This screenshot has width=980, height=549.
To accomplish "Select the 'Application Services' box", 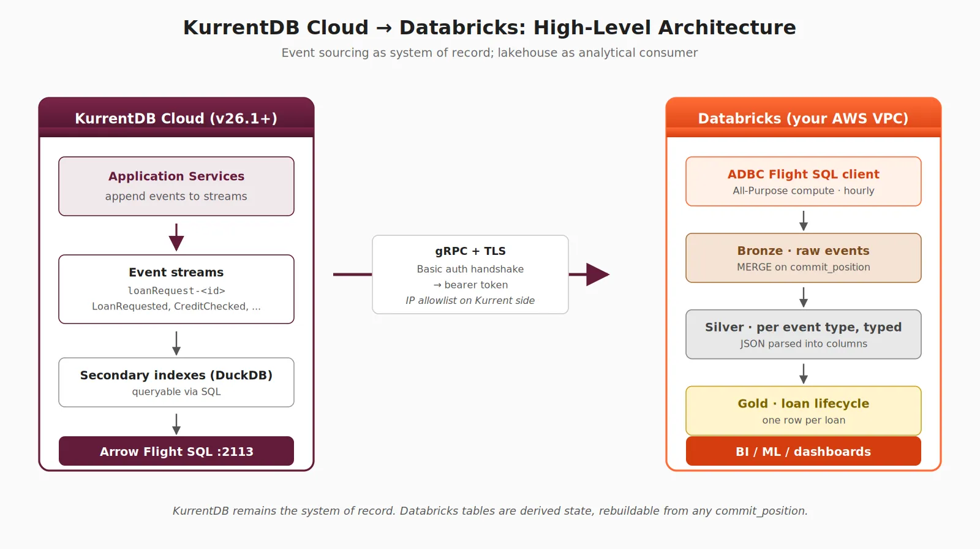I will (176, 186).
